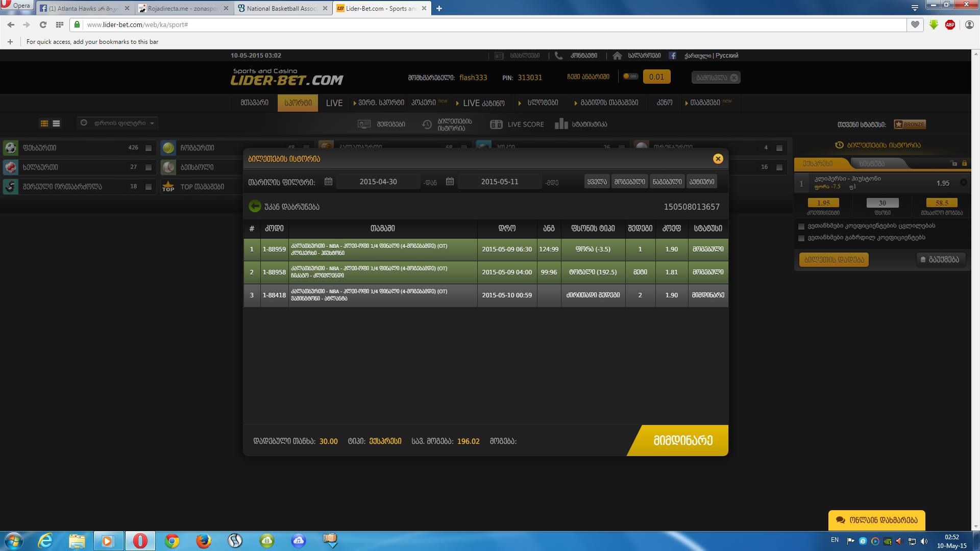Check the football sport checkbox
Screen dimensions: 980x551
pos(149,148)
